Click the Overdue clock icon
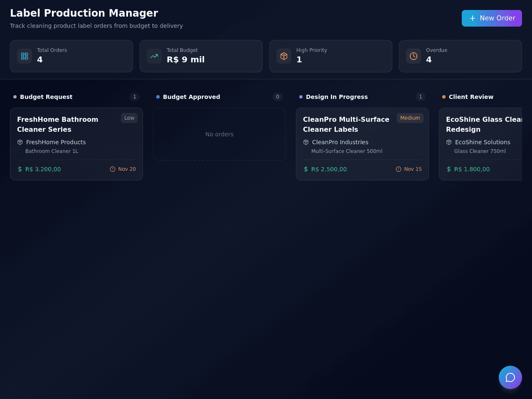Image resolution: width=532 pixels, height=399 pixels. (414, 56)
